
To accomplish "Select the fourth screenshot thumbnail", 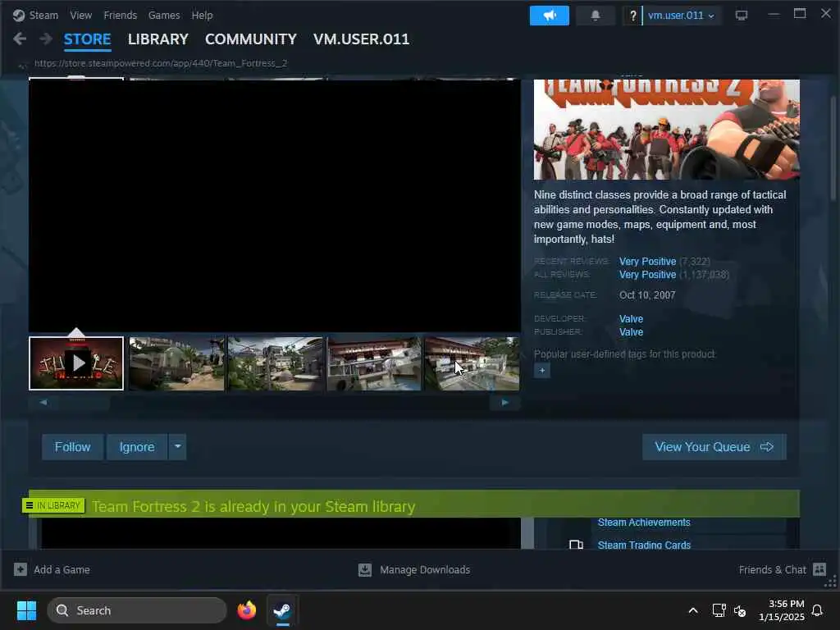I will point(374,363).
